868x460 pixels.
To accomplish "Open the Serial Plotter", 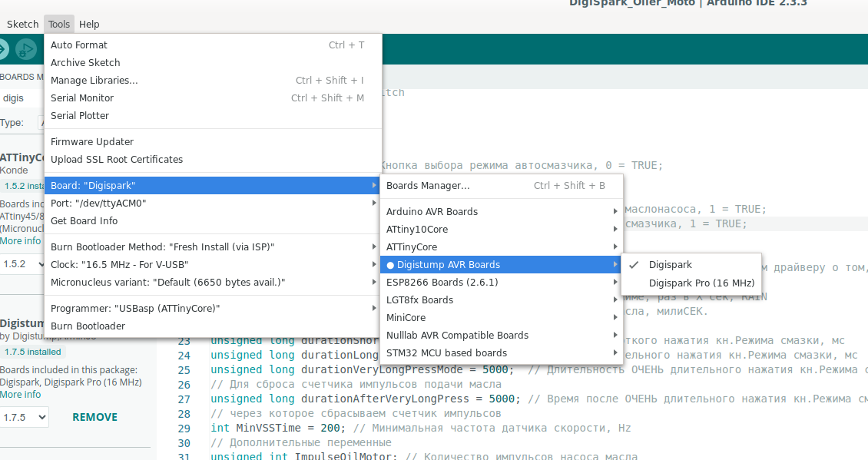I will point(213,116).
